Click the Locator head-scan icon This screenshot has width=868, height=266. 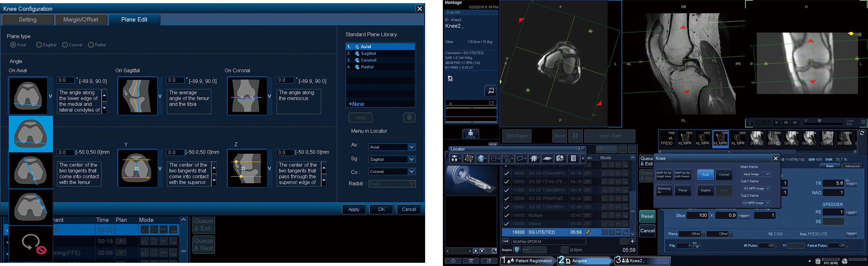(481, 159)
